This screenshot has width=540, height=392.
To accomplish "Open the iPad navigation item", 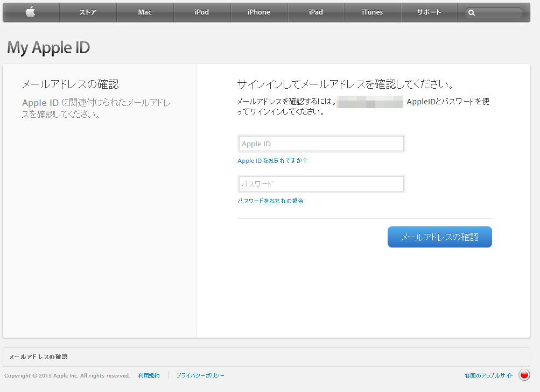I will point(316,12).
